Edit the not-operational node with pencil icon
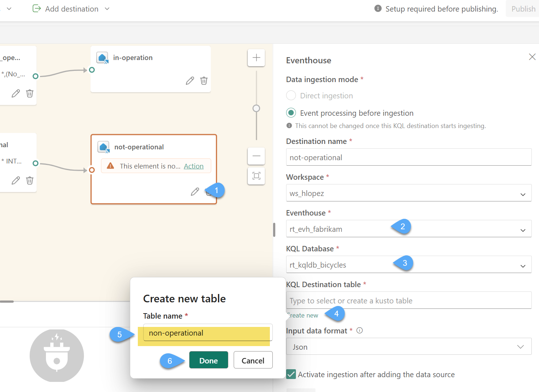 point(195,192)
